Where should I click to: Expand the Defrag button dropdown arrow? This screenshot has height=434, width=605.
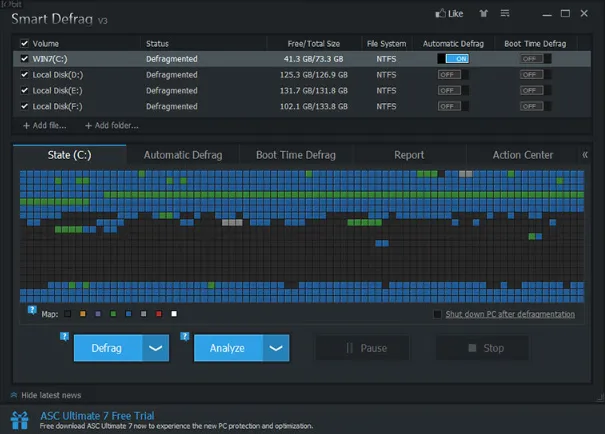(x=155, y=348)
